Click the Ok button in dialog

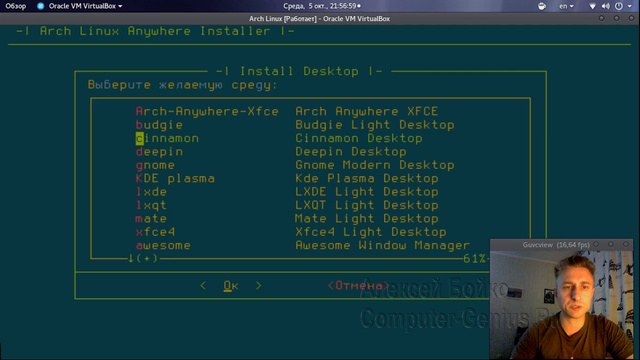pos(231,286)
